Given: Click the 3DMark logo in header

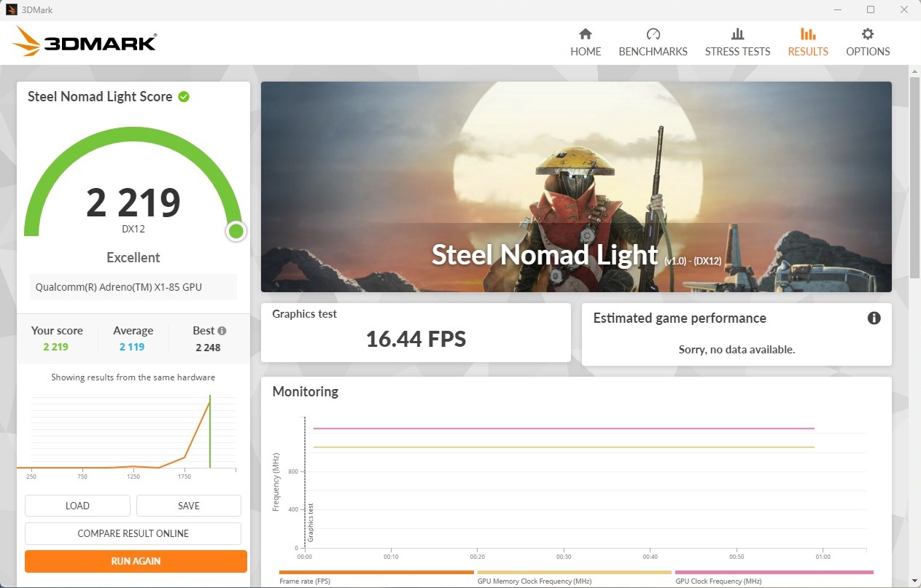Looking at the screenshot, I should 85,42.
